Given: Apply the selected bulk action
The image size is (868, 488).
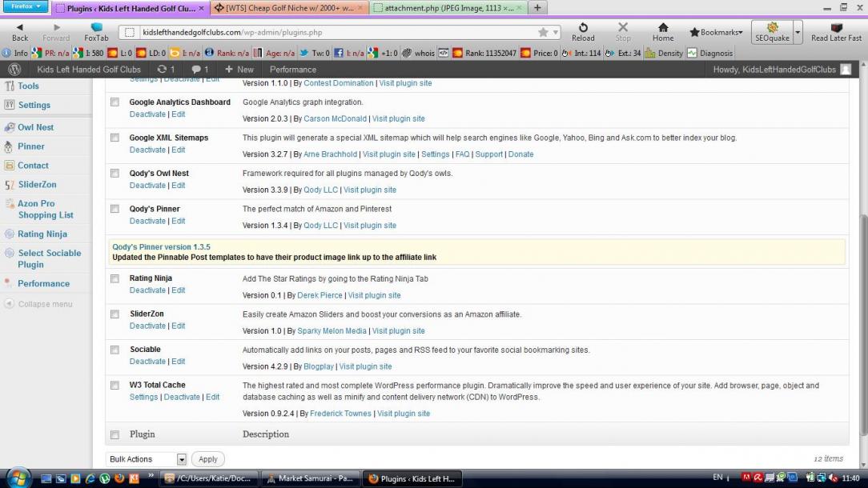Looking at the screenshot, I should click(x=207, y=459).
